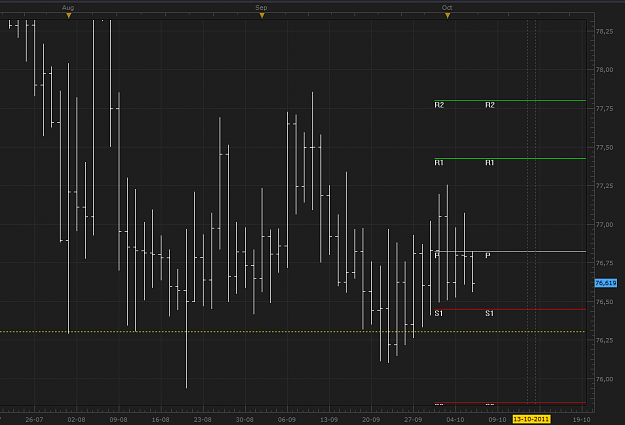
Task: Click the 26-07 date axis label
Action: (x=34, y=419)
